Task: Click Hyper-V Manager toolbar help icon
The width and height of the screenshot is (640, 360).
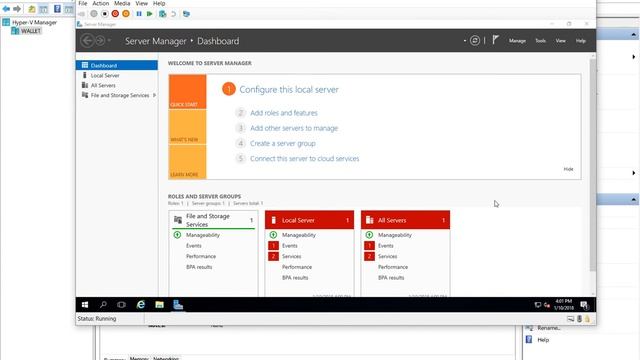Action: (57, 9)
